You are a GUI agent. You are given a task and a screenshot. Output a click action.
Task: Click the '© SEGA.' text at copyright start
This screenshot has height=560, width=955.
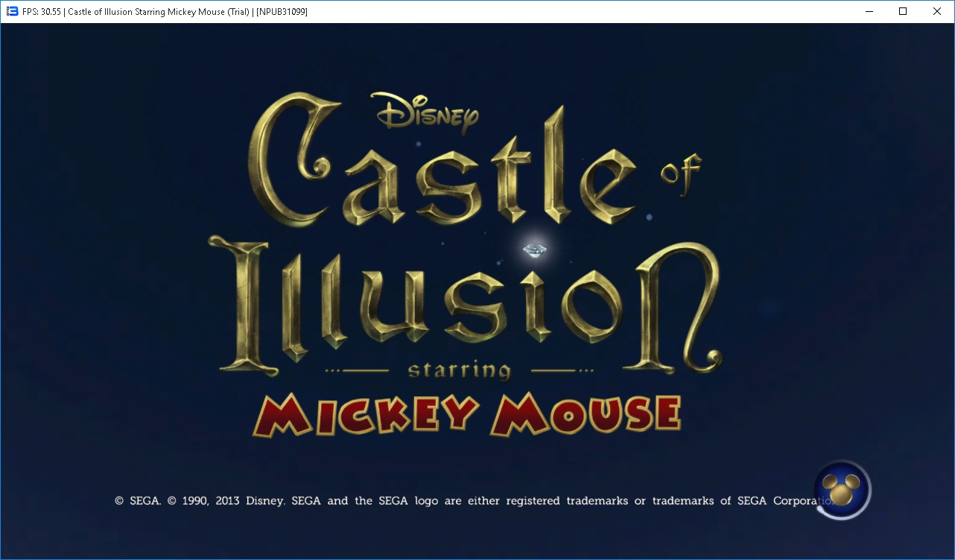137,501
